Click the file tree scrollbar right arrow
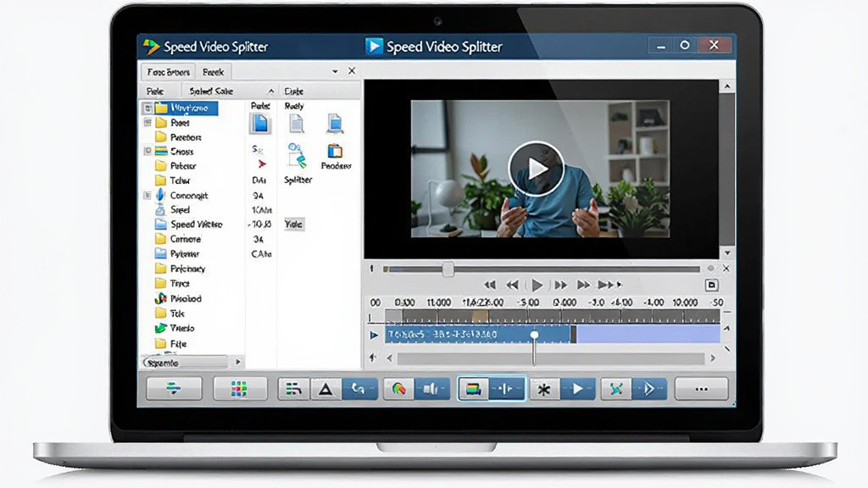 pyautogui.click(x=238, y=362)
